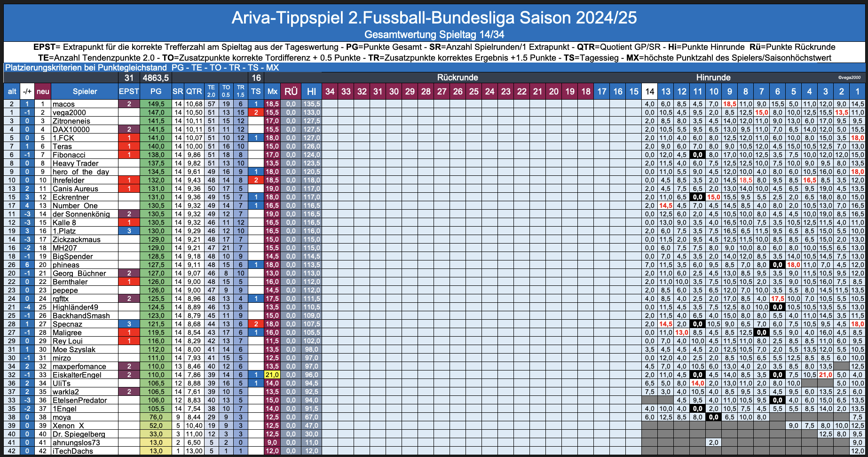Select the 'EPST' column header
Viewport: 868px width, 457px height.
click(x=129, y=91)
